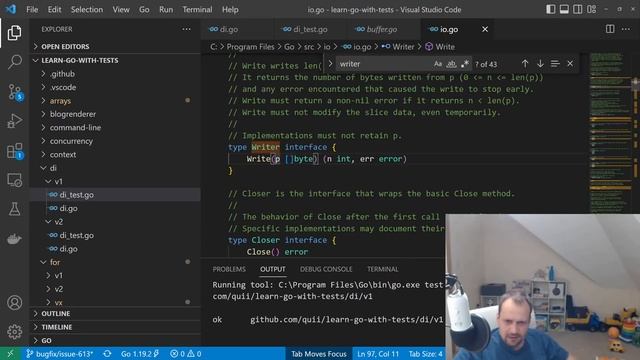Image resolution: width=640 pixels, height=360 pixels.
Task: Switch to the buffer.go editor tab
Action: (381, 29)
